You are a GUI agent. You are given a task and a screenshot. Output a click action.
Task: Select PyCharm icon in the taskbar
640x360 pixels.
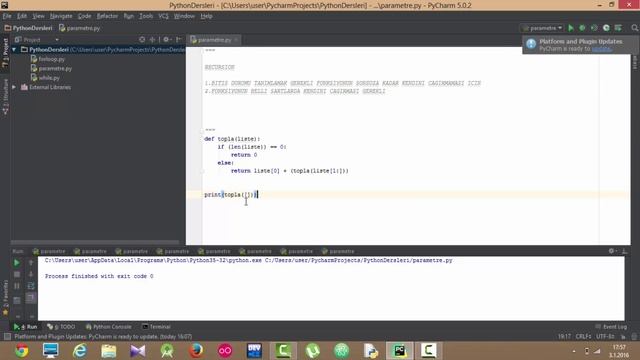pos(399,351)
